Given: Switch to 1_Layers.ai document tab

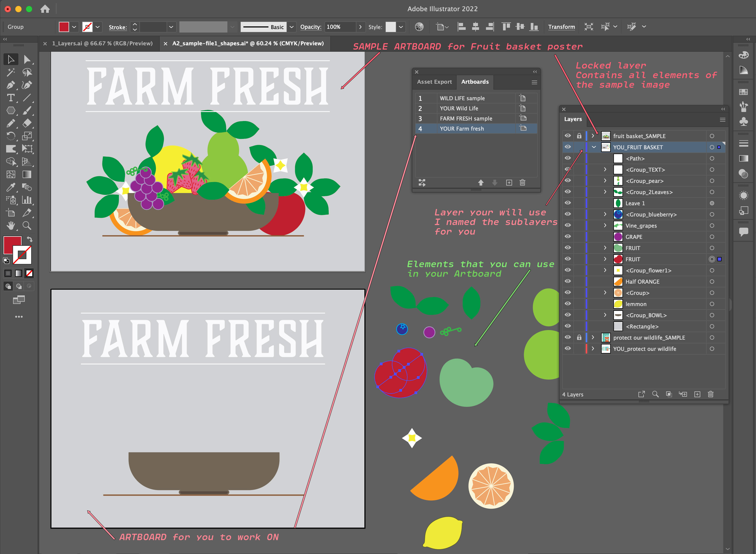Looking at the screenshot, I should tap(102, 43).
